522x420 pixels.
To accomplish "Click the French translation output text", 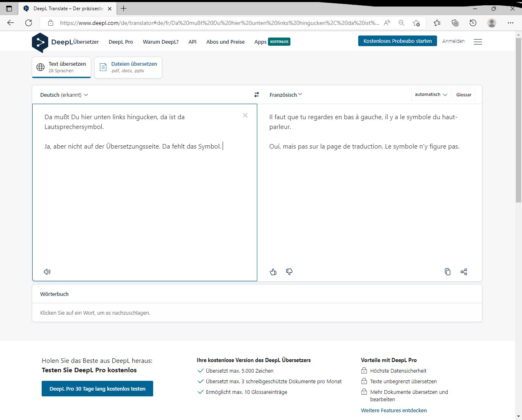I will coord(364,131).
